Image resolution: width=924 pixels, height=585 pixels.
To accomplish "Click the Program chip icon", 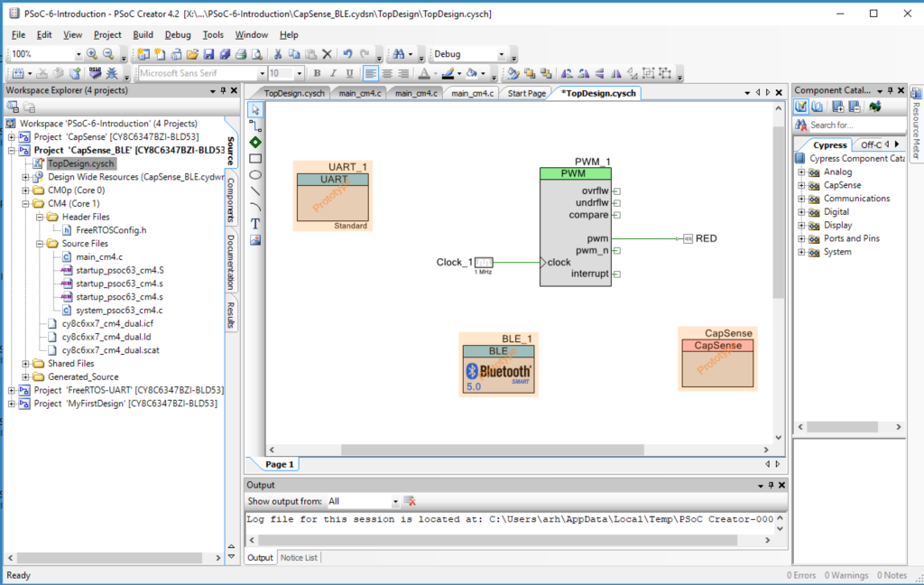I will [x=94, y=73].
